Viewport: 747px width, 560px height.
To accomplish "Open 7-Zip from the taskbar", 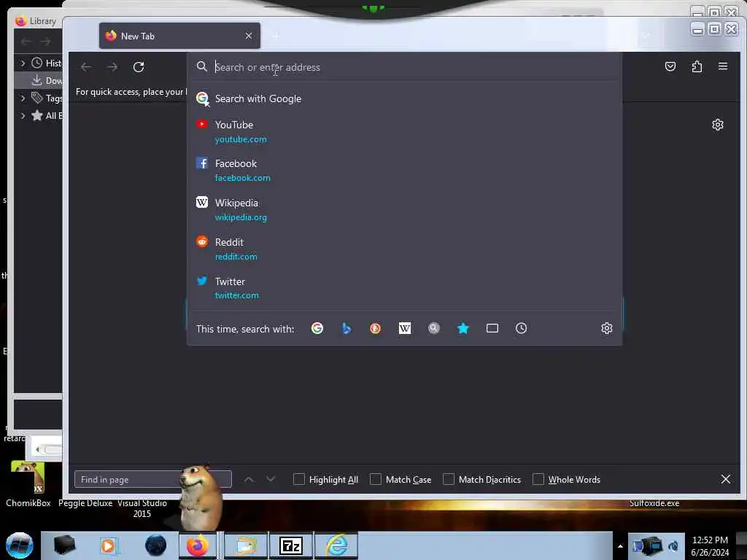I will point(291,545).
